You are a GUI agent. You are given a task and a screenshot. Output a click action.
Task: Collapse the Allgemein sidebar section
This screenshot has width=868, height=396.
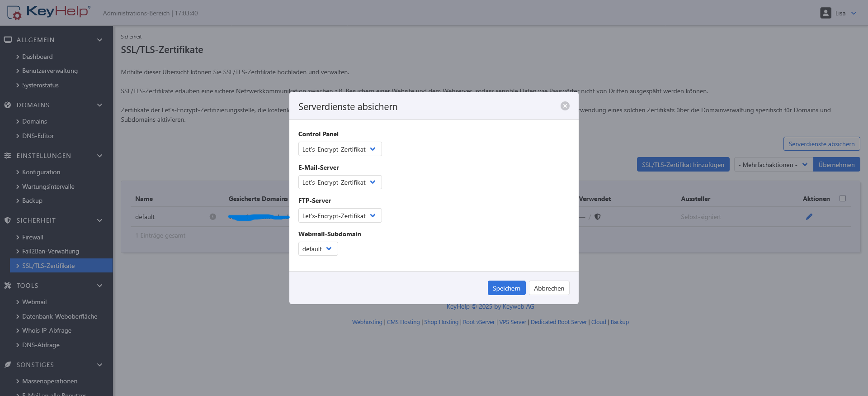[x=99, y=40]
